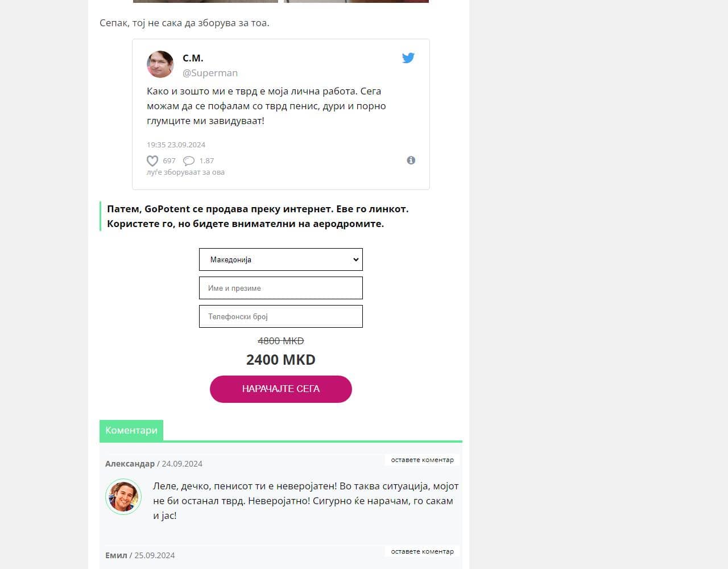This screenshot has height=569, width=728.
Task: Click the 2400 MKD price
Action: 281,360
